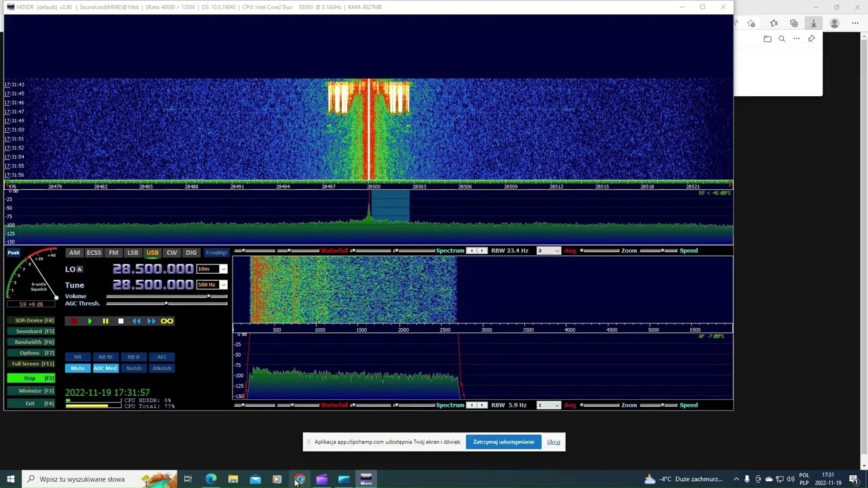This screenshot has width=868, height=488.
Task: Rewind using the blue double-left arrows
Action: point(136,321)
